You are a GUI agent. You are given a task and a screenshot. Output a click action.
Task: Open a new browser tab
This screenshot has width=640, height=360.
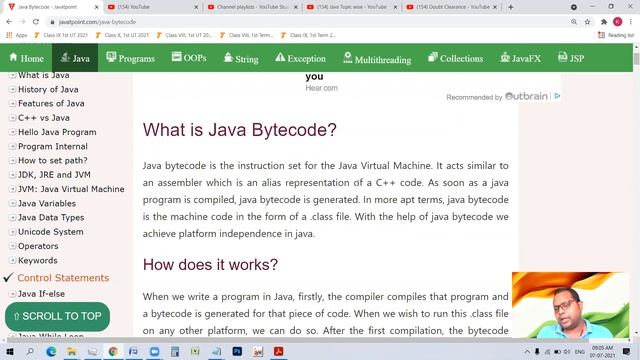511,7
